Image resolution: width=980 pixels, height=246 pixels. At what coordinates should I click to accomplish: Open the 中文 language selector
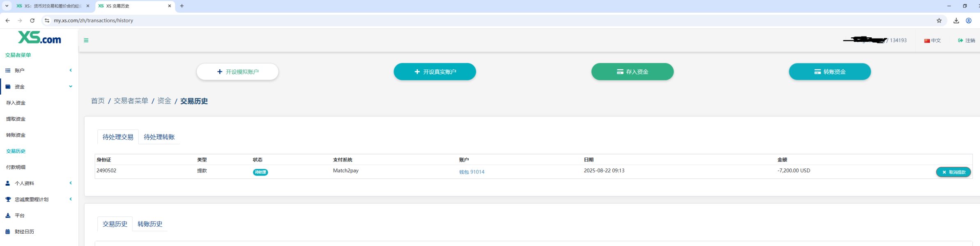(932, 41)
